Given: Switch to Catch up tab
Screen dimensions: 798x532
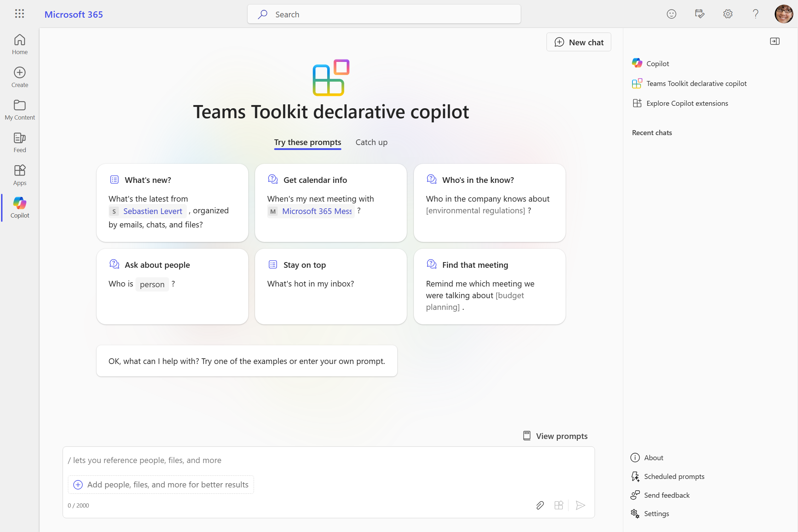Looking at the screenshot, I should click(x=371, y=142).
